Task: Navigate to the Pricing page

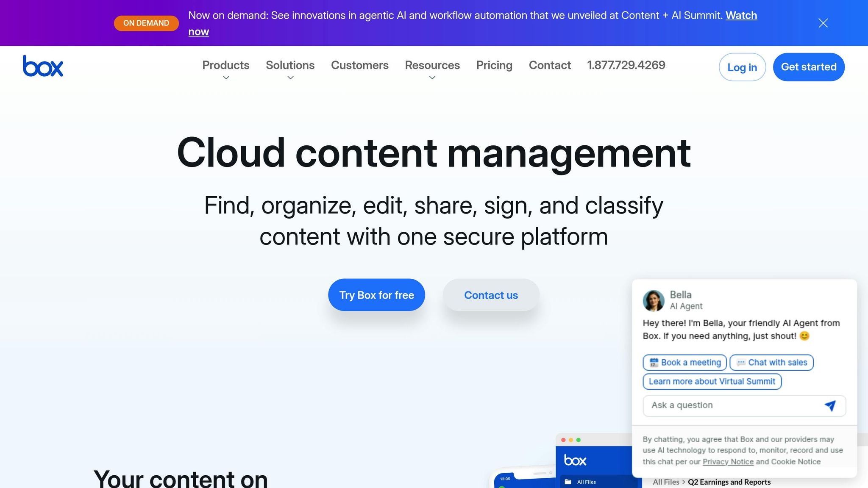Action: 494,65
